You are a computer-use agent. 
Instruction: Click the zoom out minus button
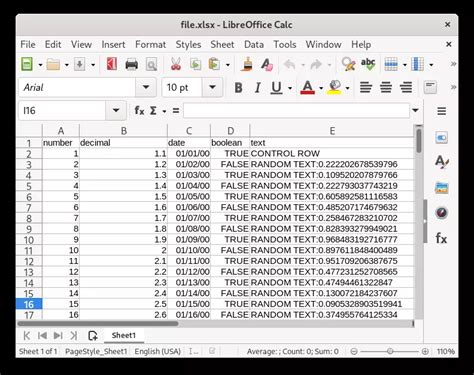tap(354, 351)
